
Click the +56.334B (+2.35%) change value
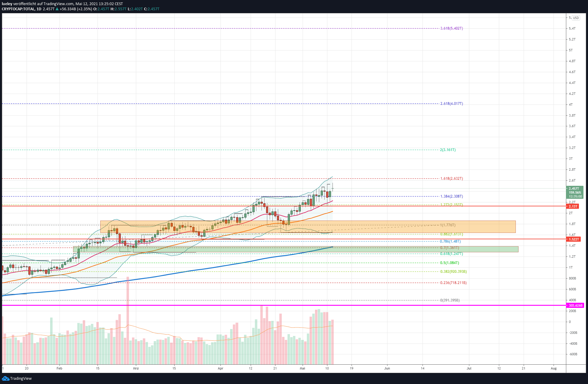pyautogui.click(x=76, y=9)
